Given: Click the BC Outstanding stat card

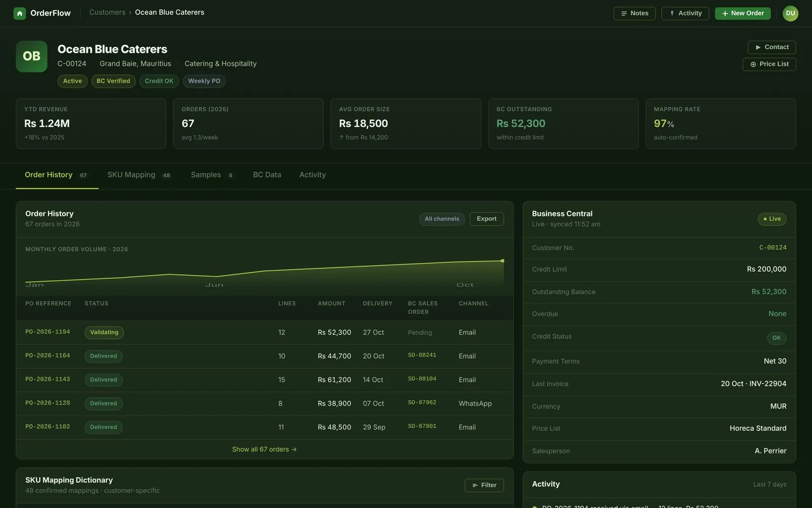Looking at the screenshot, I should click(x=563, y=123).
